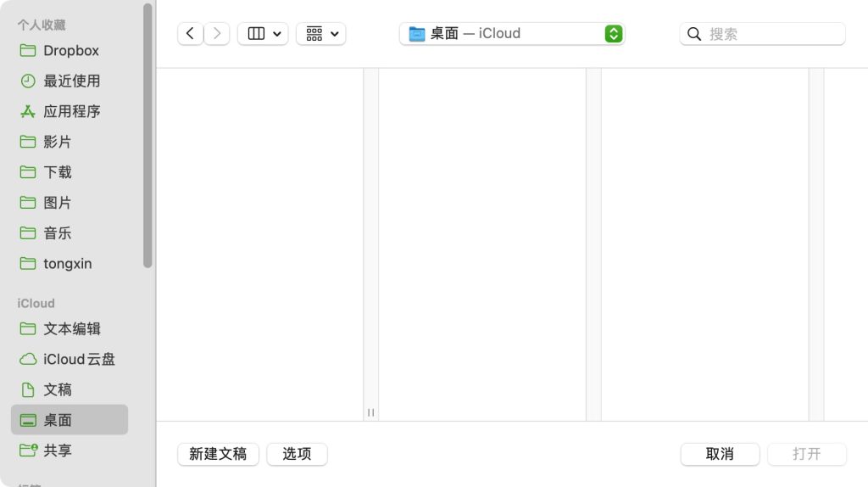The width and height of the screenshot is (868, 487).
Task: Click the 新建文稿 button
Action: (218, 454)
